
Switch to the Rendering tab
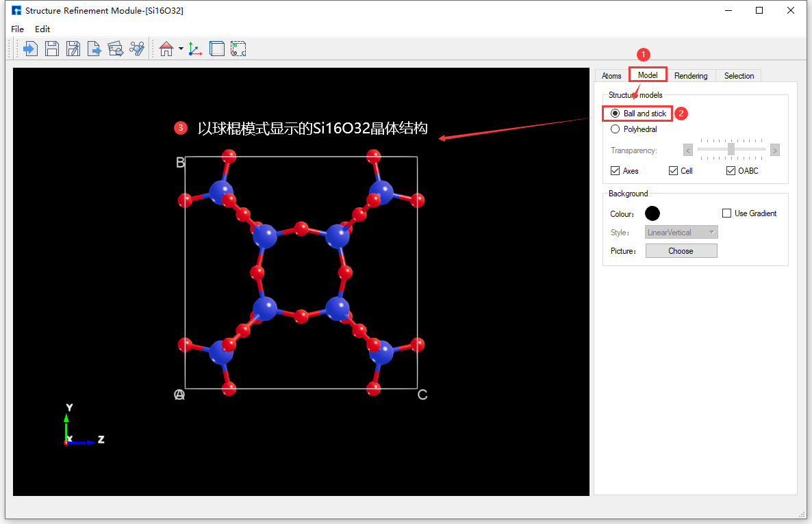click(x=692, y=75)
